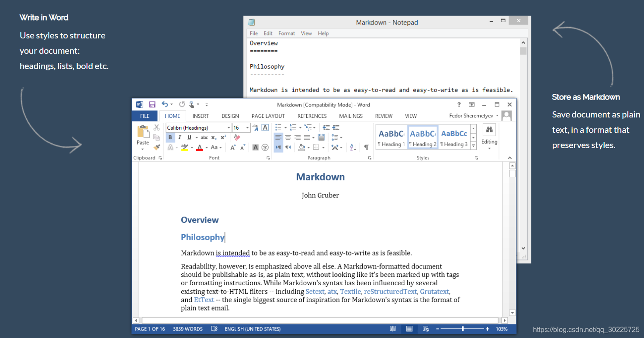The height and width of the screenshot is (338, 644).
Task: Open the Fedor Sheremetyev account menu
Action: (474, 116)
